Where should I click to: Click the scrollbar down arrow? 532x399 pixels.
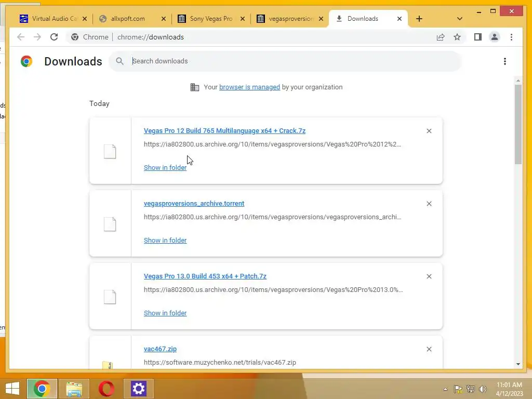click(518, 364)
